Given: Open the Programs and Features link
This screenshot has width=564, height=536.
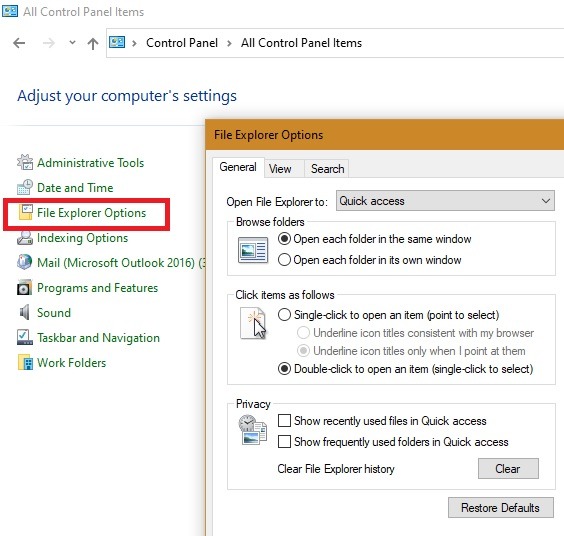Looking at the screenshot, I should [97, 288].
